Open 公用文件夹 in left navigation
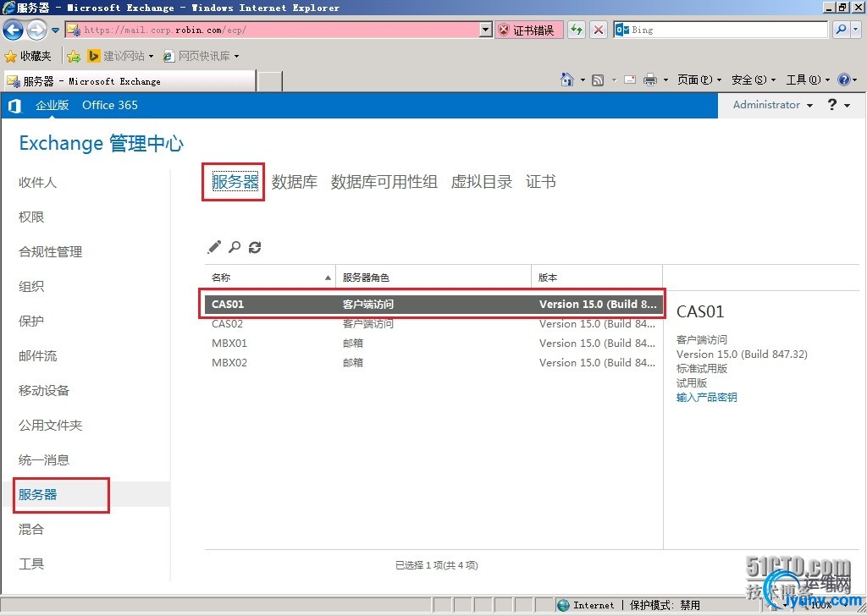 pos(50,425)
